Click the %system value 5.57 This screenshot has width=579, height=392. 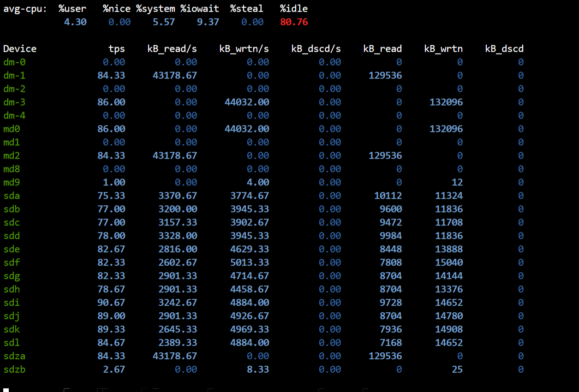coord(164,22)
